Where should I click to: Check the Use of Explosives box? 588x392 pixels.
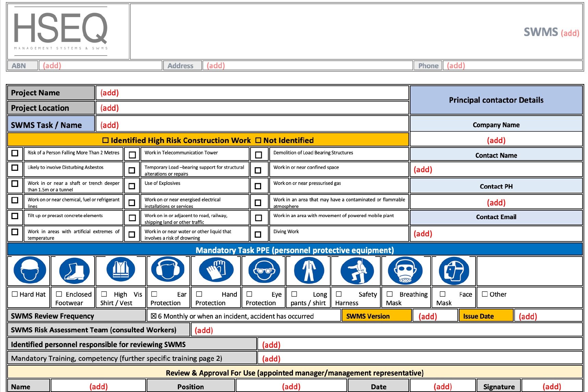tap(132, 186)
